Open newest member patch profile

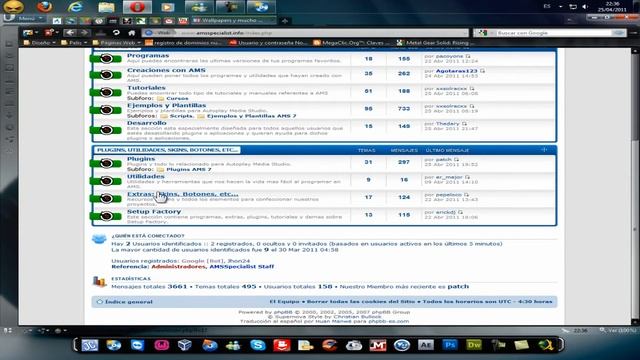coord(458,287)
